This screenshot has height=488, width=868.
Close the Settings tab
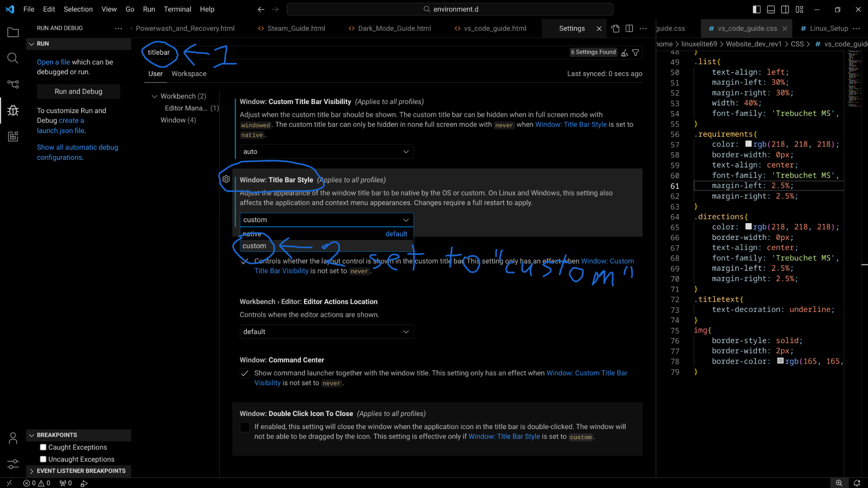click(x=599, y=29)
